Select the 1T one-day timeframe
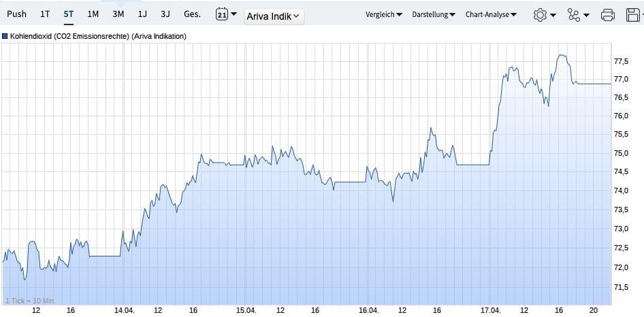644x317 pixels. (45, 14)
